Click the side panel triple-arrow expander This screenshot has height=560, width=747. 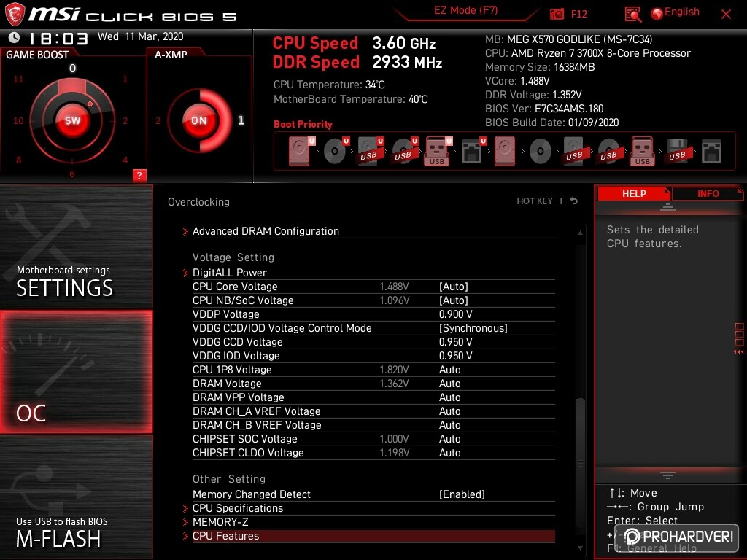(x=739, y=352)
